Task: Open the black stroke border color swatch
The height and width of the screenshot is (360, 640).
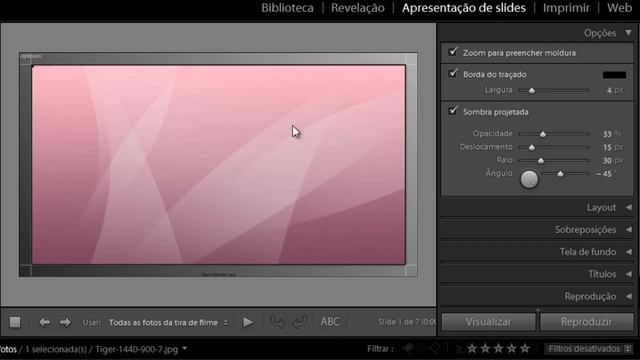Action: (x=614, y=75)
